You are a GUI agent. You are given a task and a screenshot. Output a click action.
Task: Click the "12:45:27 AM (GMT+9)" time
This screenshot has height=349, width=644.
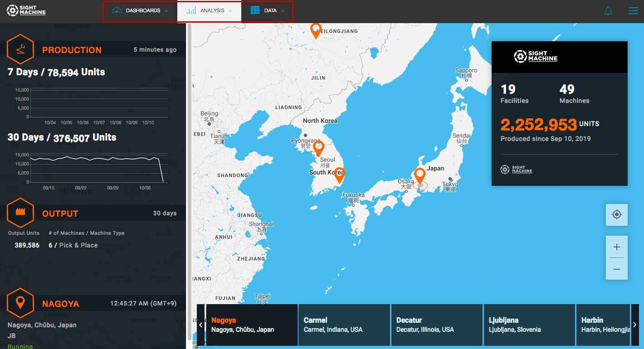(143, 304)
